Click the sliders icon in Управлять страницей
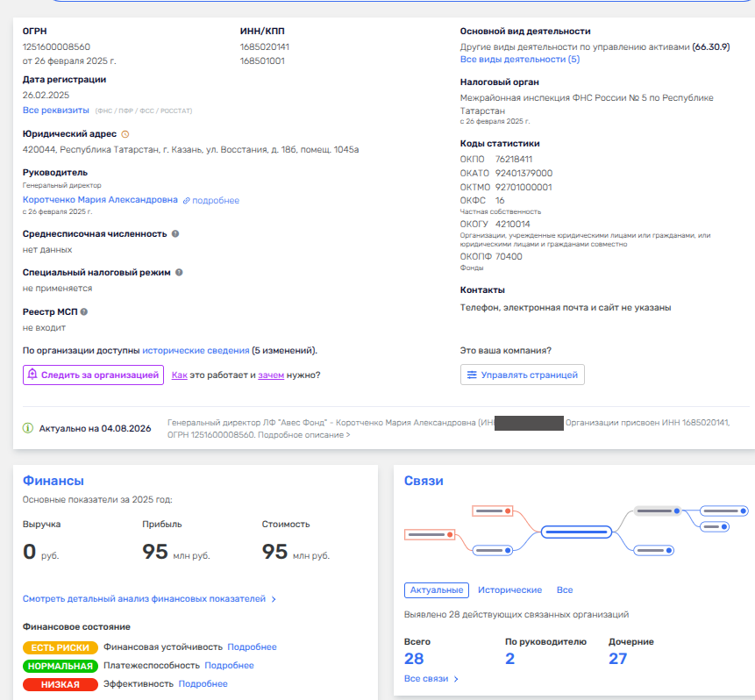This screenshot has width=755, height=700. point(472,375)
